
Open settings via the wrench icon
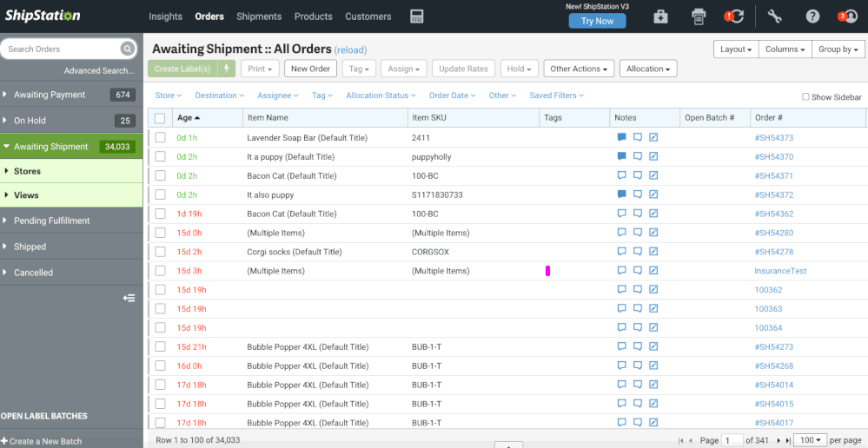click(775, 16)
